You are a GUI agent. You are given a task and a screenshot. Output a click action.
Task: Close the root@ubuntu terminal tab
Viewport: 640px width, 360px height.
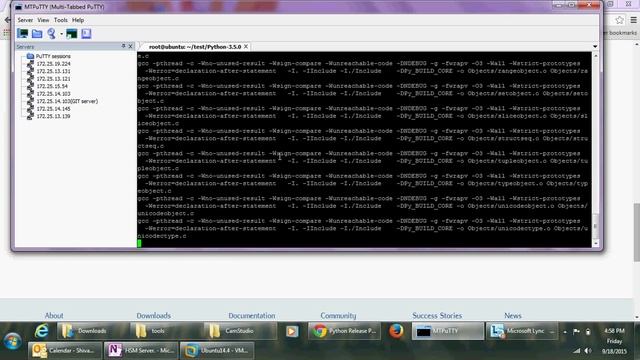click(x=246, y=47)
